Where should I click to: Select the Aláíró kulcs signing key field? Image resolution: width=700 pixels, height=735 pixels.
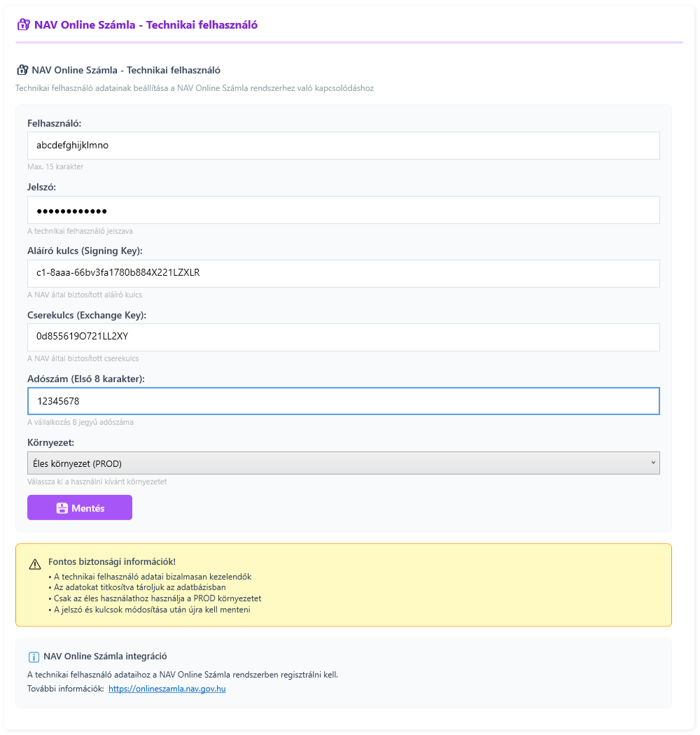click(x=343, y=273)
